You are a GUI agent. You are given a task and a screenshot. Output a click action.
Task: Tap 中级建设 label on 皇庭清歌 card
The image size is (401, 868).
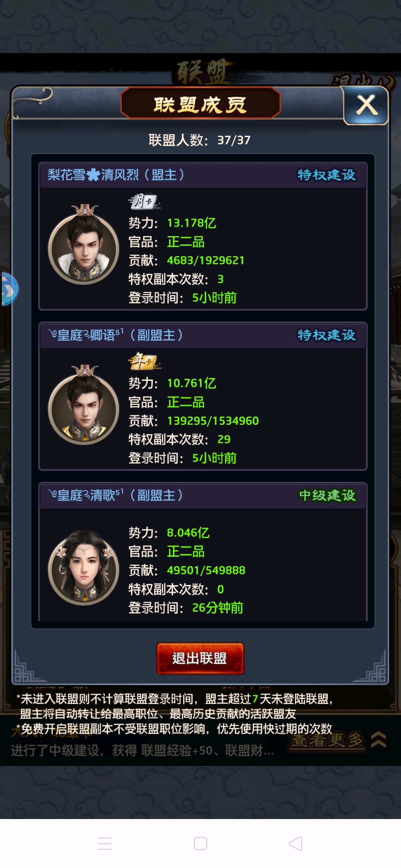click(327, 495)
